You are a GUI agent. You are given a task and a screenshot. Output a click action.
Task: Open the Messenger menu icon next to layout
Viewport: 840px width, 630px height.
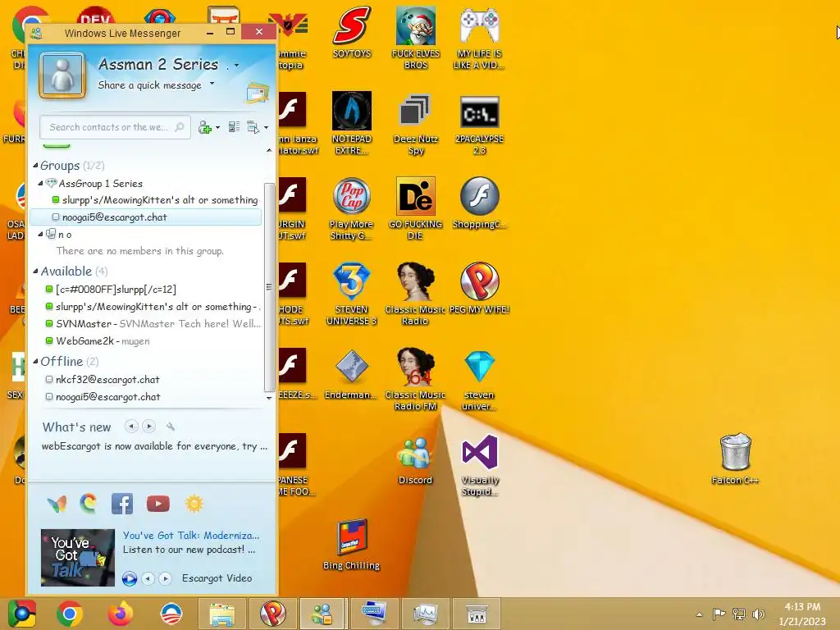pos(253,127)
